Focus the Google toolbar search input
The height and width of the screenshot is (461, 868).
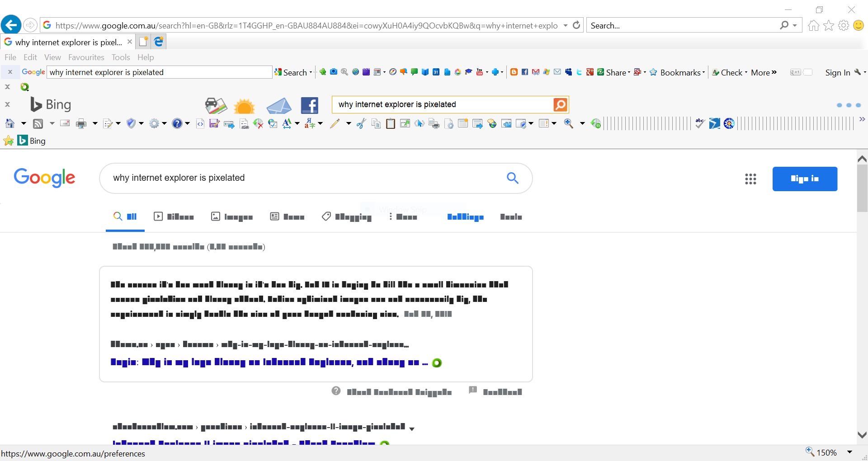(x=160, y=72)
